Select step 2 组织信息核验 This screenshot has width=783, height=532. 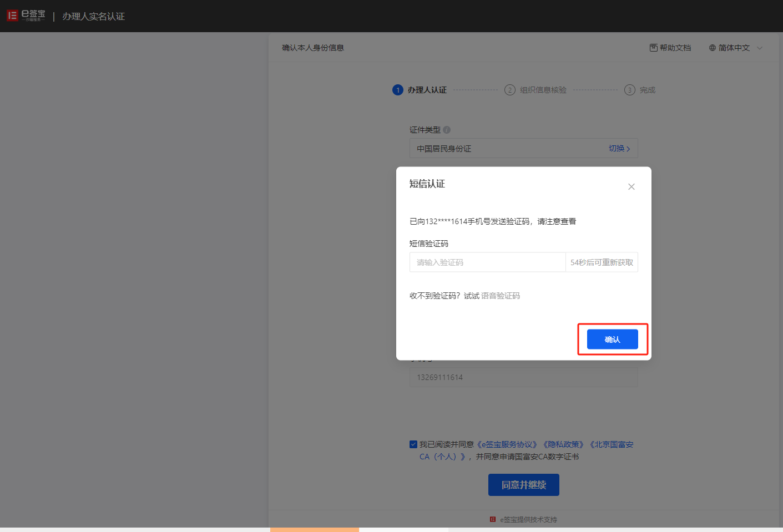coord(536,90)
